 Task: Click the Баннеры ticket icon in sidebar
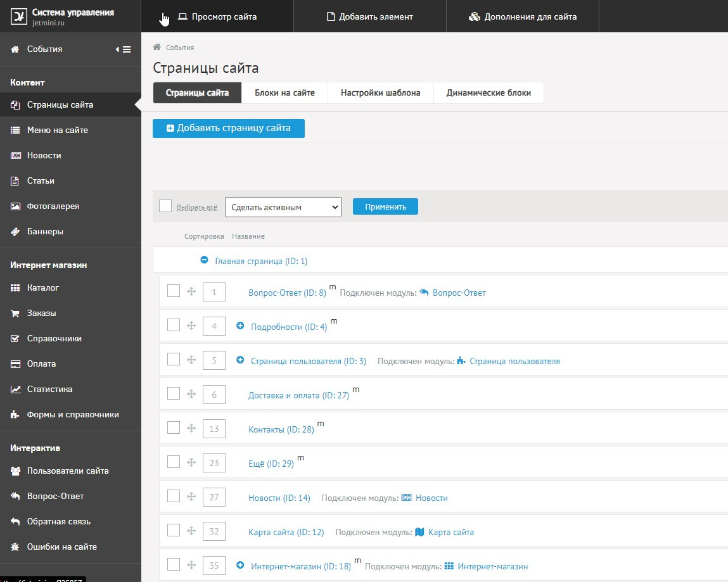pyautogui.click(x=15, y=232)
